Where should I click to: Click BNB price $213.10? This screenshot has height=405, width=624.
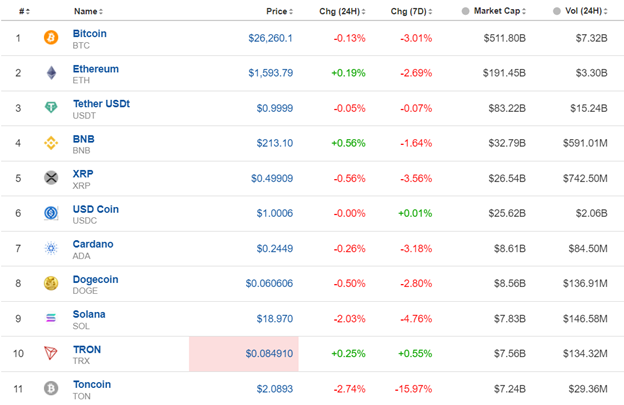pos(275,143)
